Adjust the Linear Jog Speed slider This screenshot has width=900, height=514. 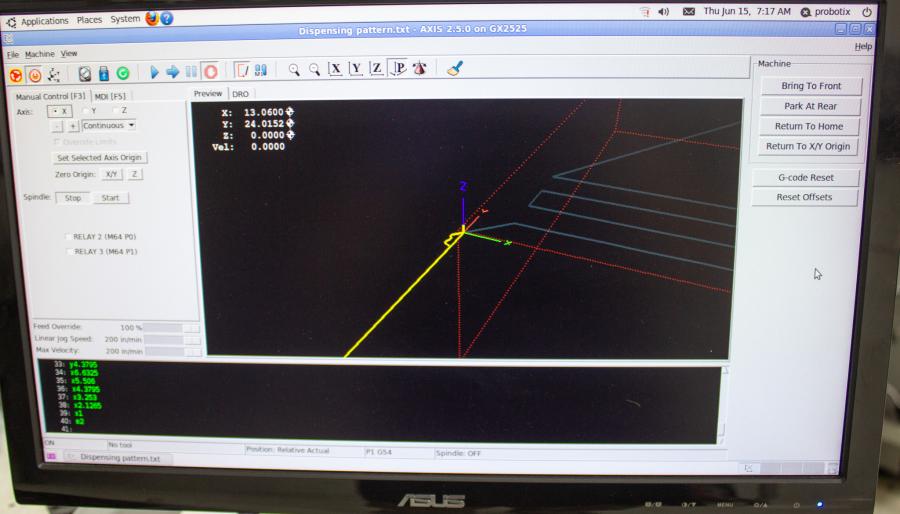click(172, 340)
